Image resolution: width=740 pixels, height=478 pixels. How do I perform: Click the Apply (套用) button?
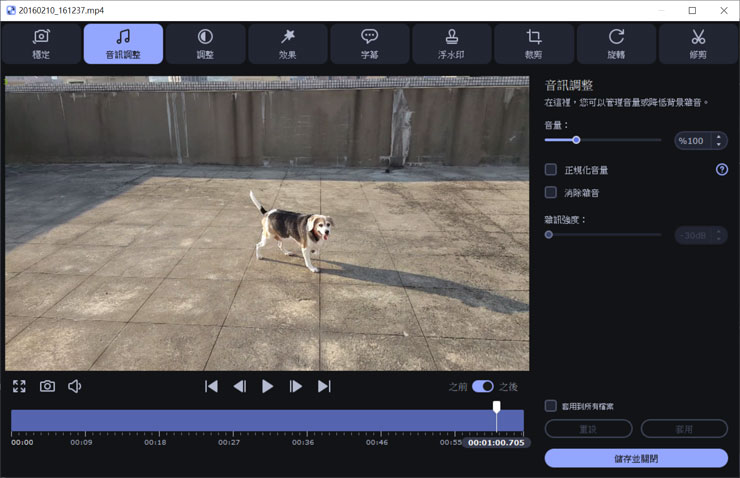(x=684, y=429)
